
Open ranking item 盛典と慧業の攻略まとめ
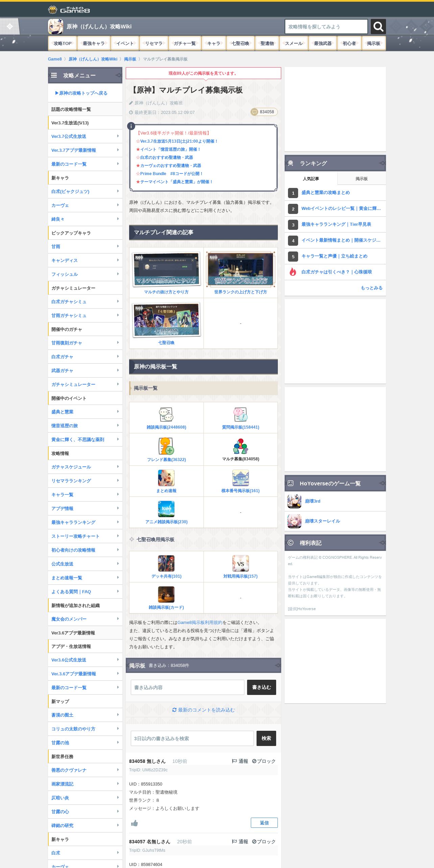325,192
